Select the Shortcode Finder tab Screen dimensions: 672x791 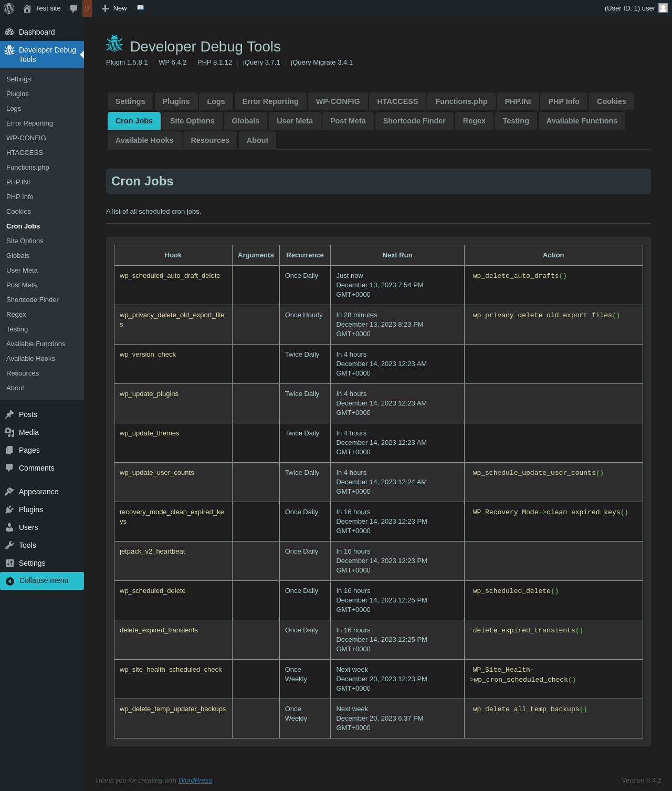414,121
